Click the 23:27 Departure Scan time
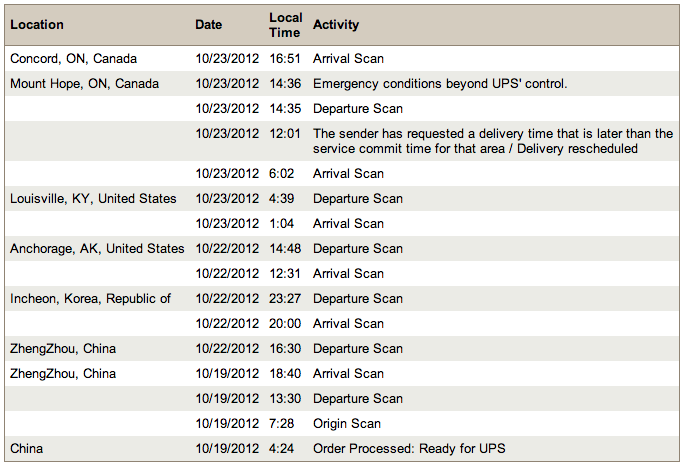Image resolution: width=683 pixels, height=466 pixels. (285, 298)
